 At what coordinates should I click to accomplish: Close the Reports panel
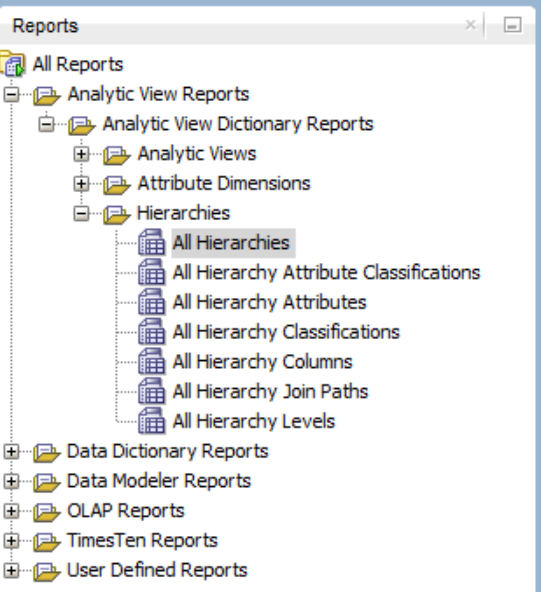[x=470, y=25]
